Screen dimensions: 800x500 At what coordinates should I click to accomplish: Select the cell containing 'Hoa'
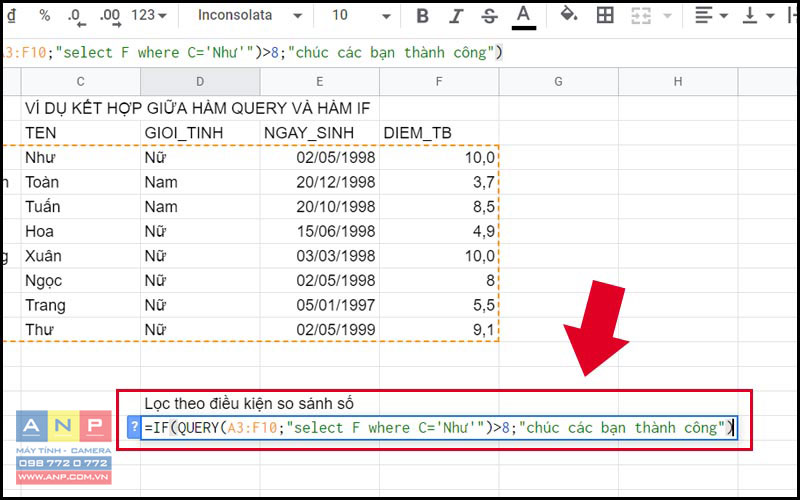click(x=81, y=231)
